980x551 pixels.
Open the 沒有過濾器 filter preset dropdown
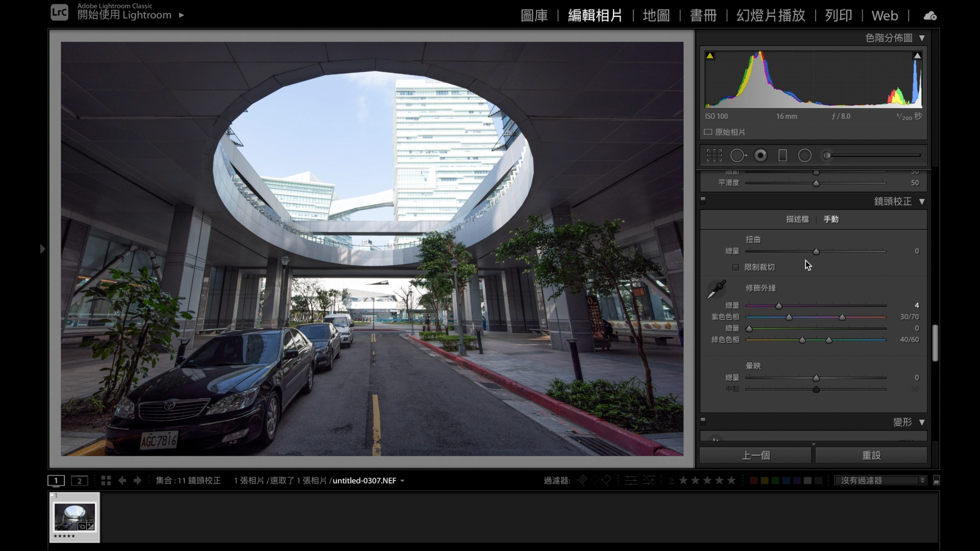tap(880, 481)
